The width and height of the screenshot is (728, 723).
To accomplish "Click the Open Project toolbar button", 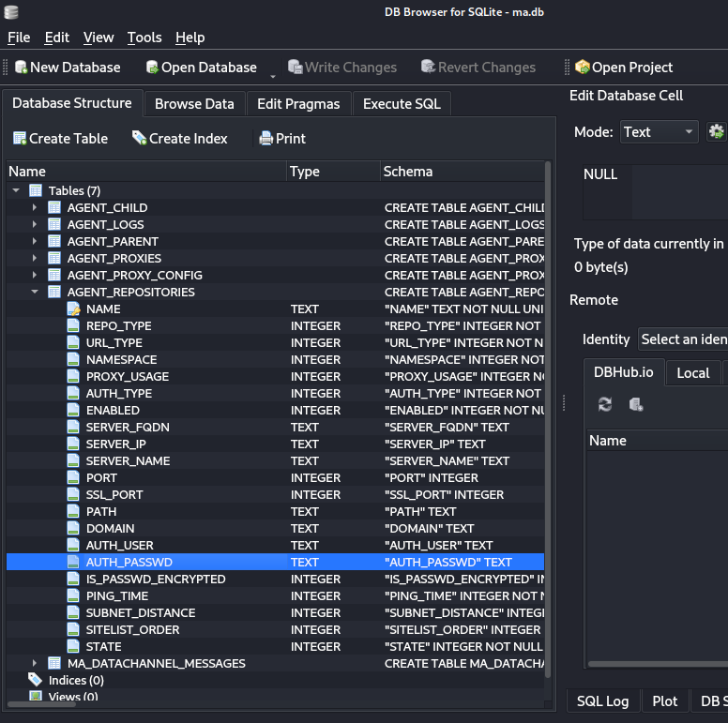I will click(624, 68).
